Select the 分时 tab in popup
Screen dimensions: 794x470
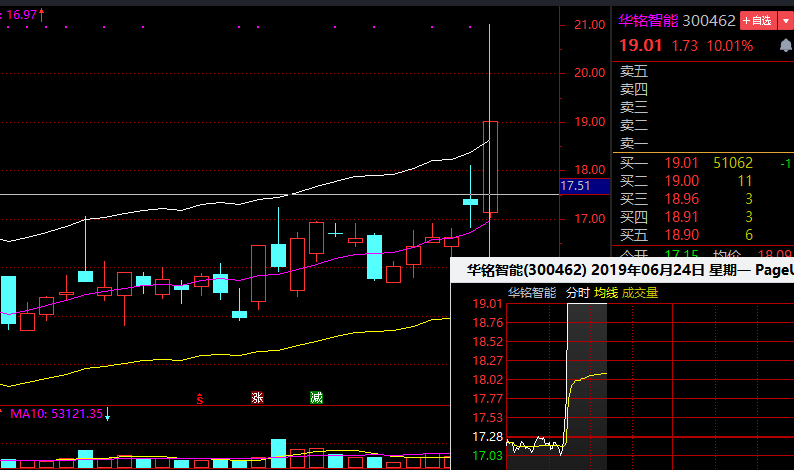pyautogui.click(x=578, y=293)
